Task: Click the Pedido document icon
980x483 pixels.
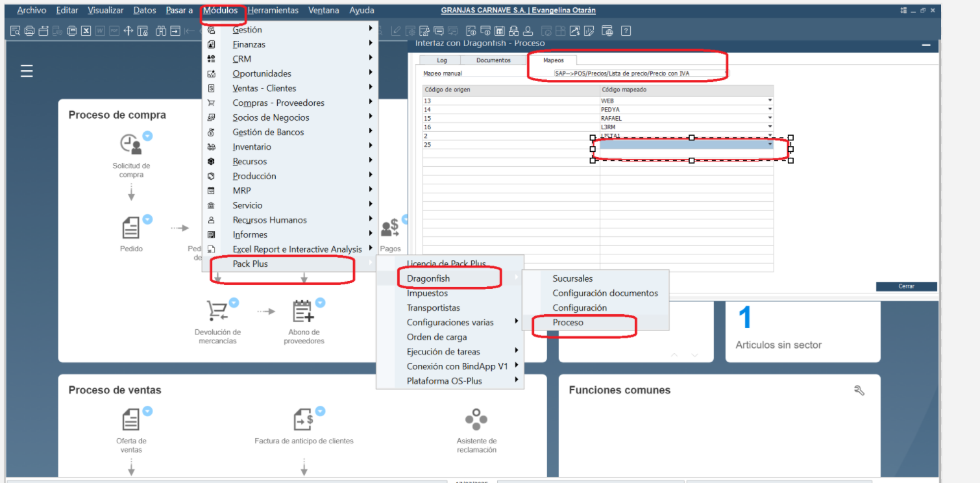Action: click(x=130, y=228)
